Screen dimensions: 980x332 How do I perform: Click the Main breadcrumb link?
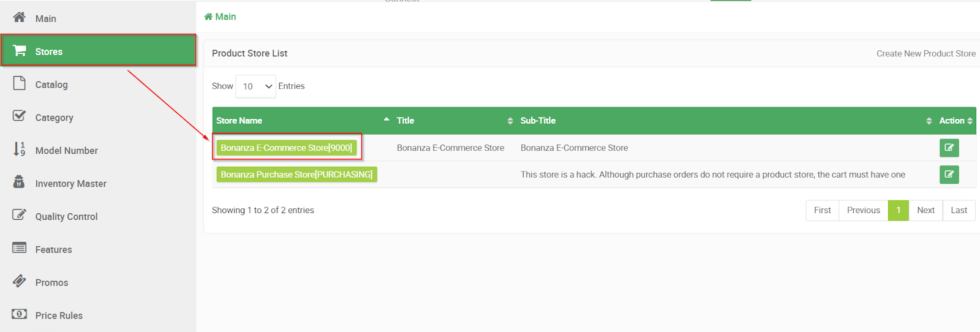pos(220,17)
